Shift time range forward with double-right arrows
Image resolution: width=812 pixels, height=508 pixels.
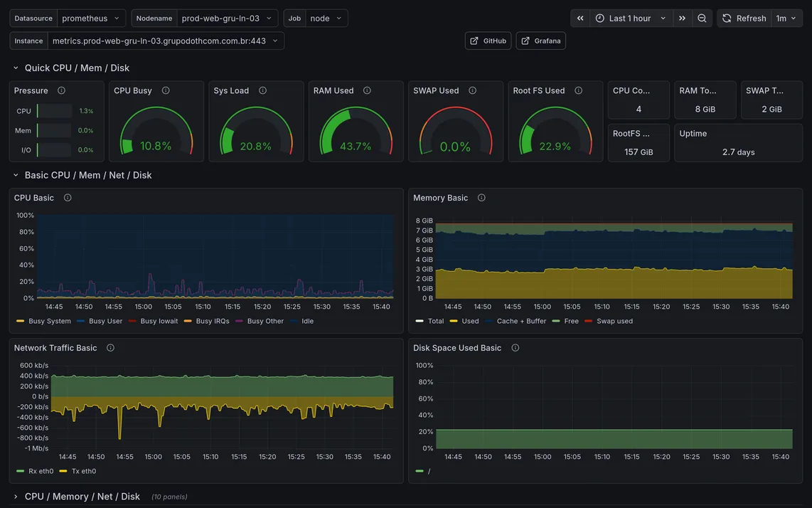point(682,18)
